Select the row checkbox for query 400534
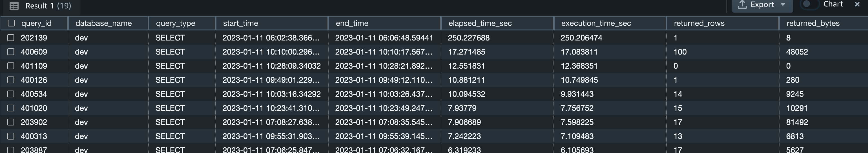868x153 pixels. (x=11, y=94)
